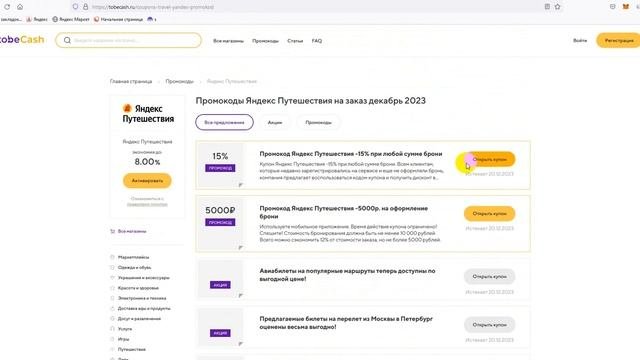Go to the browser home page icon
This screenshot has width=640, height=360.
tap(20, 7)
